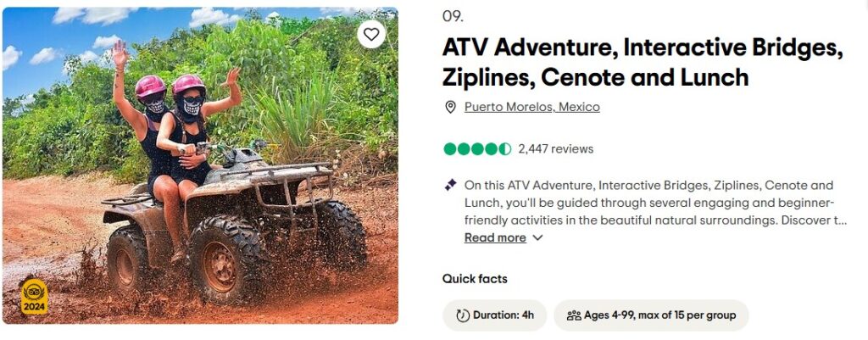Select the Duration: 4h chip

(x=495, y=315)
